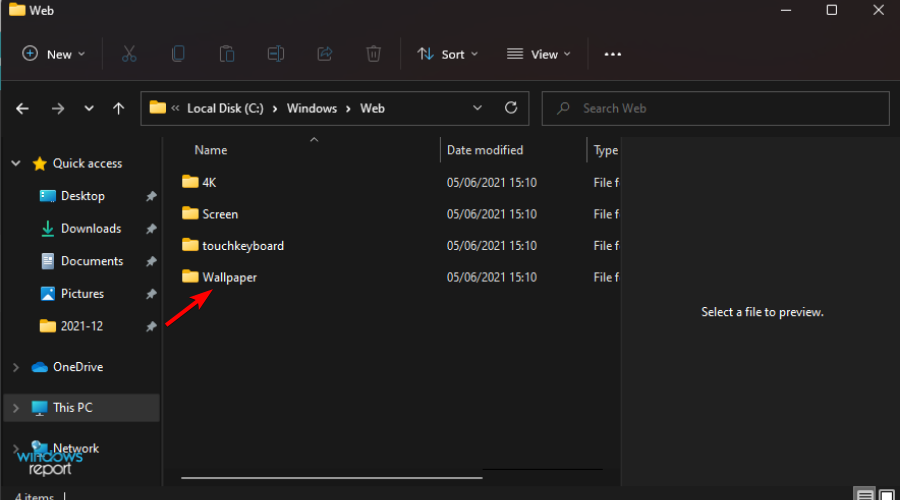
Task: Click the Date modified column header
Action: pyautogui.click(x=485, y=150)
